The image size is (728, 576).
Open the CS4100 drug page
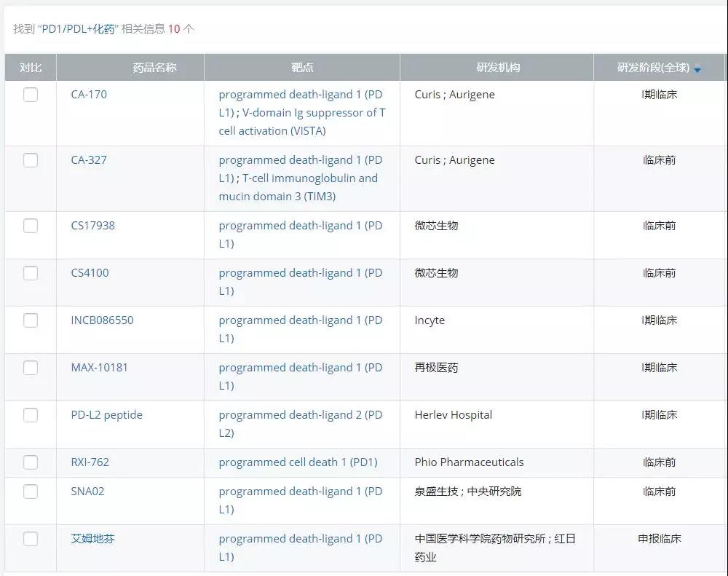tap(90, 272)
